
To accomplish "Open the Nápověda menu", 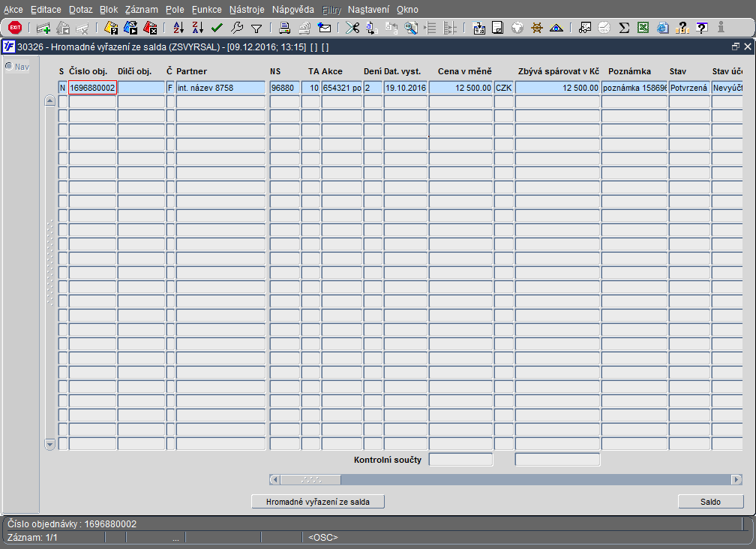I will tap(293, 10).
